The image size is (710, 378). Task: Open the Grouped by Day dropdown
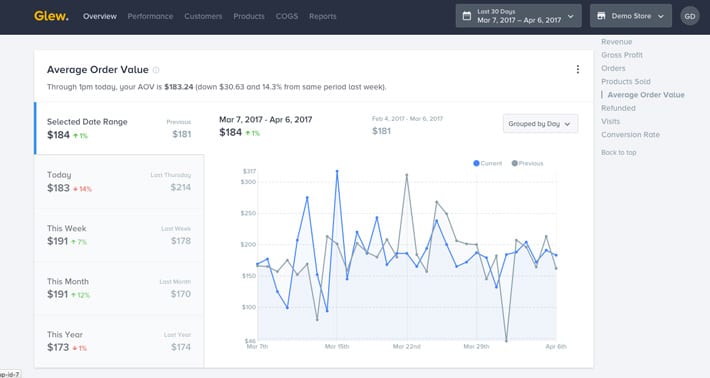click(x=540, y=124)
